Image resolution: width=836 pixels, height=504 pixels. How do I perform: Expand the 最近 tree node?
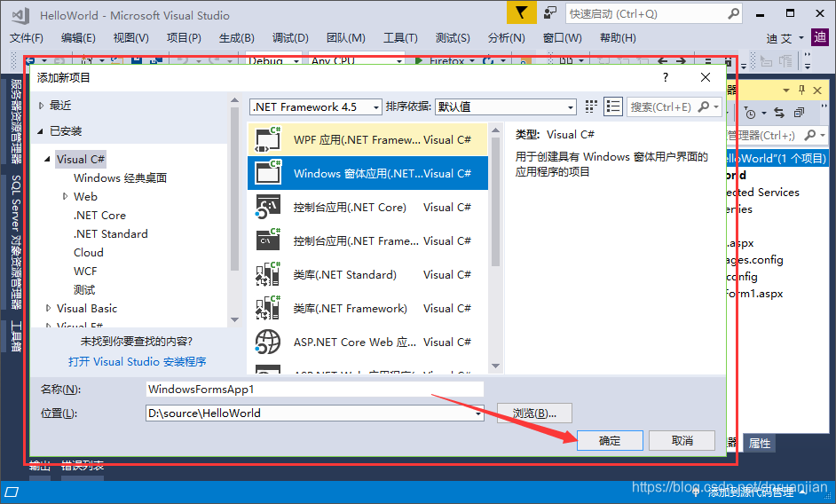coord(41,106)
